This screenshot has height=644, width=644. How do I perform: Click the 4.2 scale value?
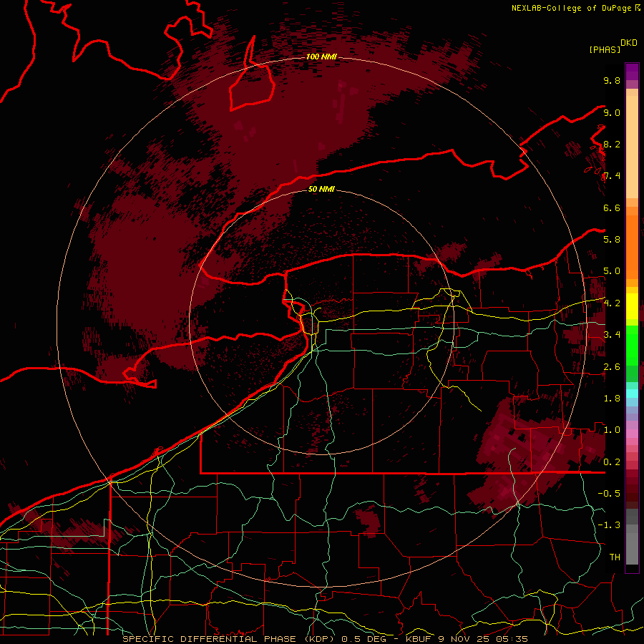pyautogui.click(x=612, y=303)
